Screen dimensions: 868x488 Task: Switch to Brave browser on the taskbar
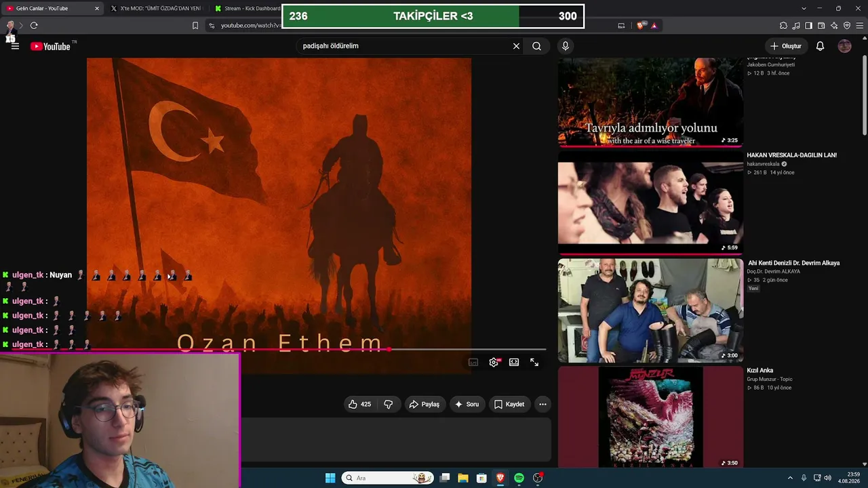click(500, 478)
